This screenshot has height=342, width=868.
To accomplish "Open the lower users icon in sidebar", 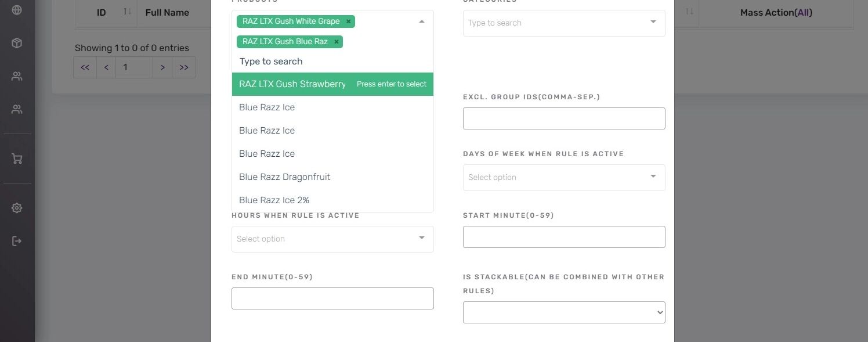I will coord(17,109).
